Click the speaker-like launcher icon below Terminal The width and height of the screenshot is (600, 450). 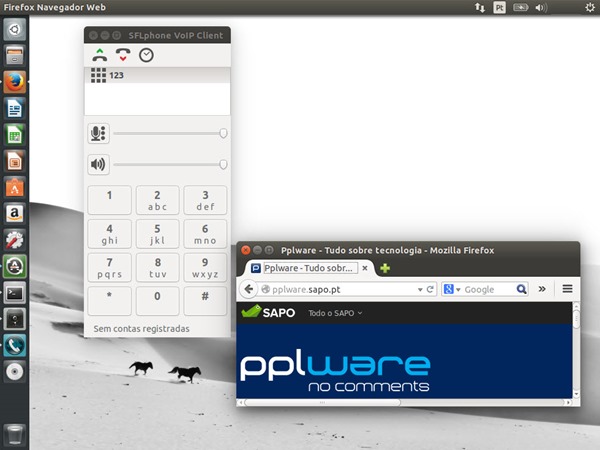15,320
